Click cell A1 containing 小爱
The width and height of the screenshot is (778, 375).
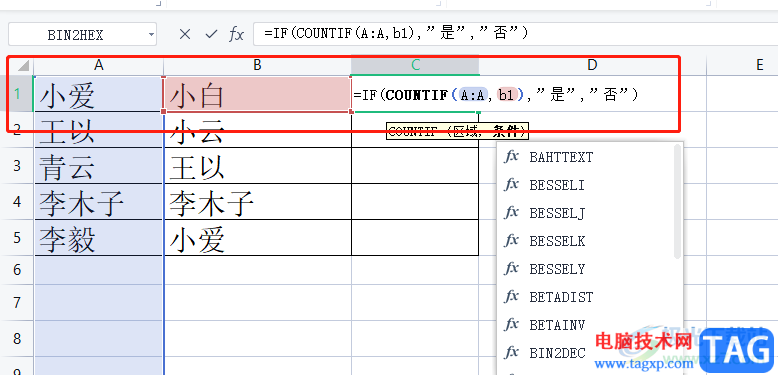pos(99,94)
